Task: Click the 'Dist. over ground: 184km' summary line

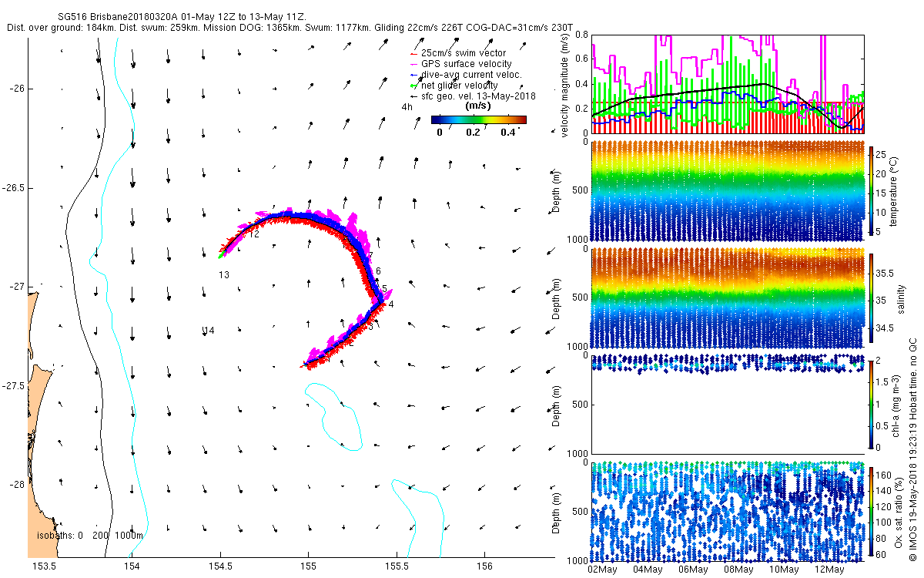Action: click(x=289, y=27)
